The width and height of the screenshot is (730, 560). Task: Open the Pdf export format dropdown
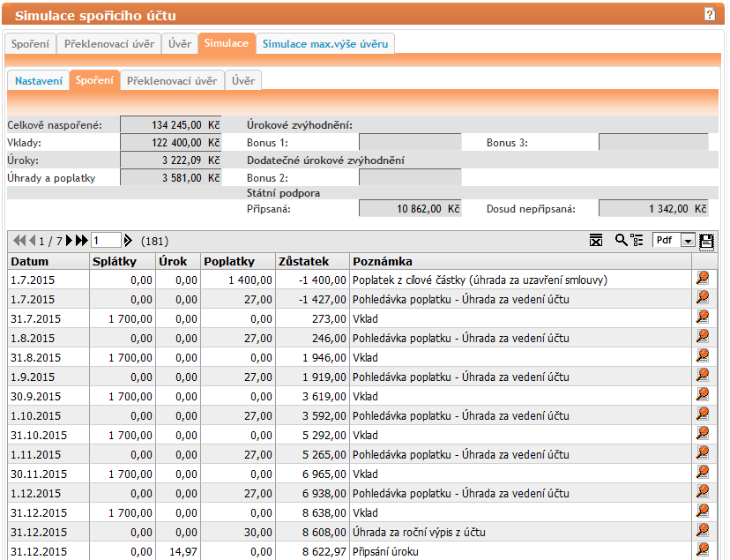click(674, 240)
